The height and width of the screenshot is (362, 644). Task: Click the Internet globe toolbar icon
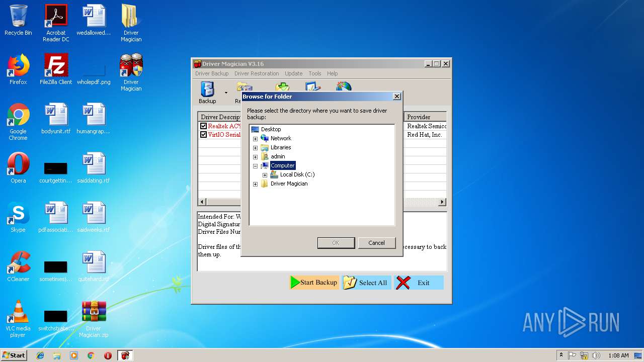[344, 86]
